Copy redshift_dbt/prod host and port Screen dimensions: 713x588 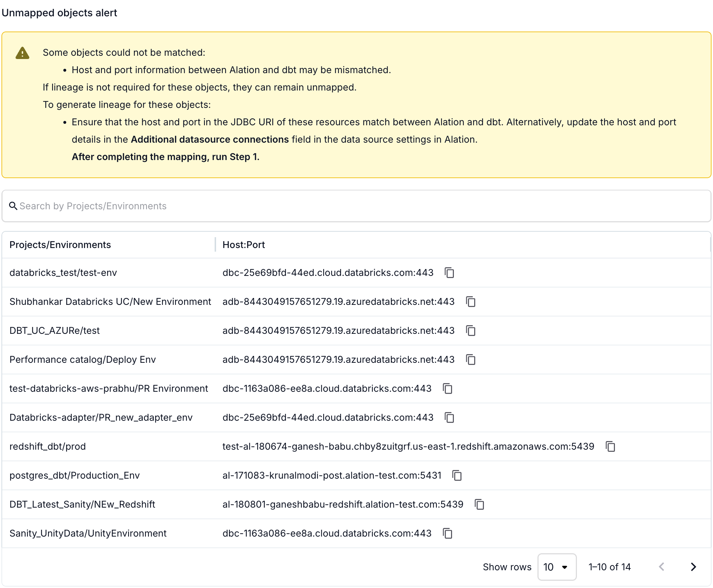click(610, 446)
